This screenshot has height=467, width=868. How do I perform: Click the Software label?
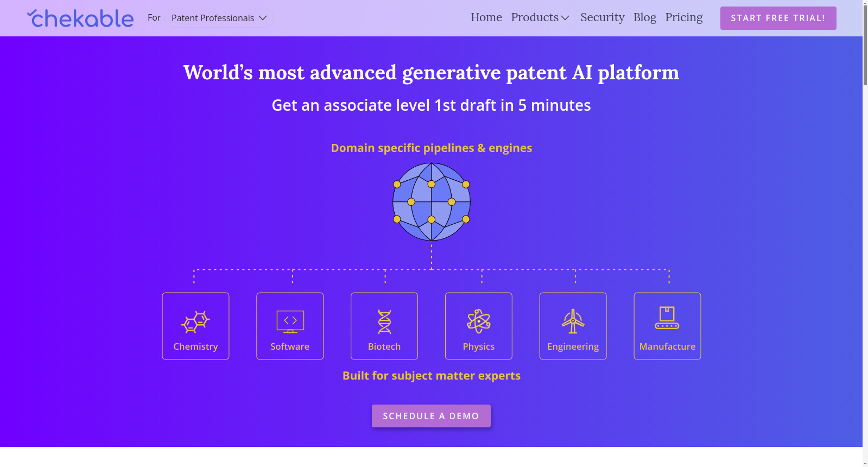point(290,346)
